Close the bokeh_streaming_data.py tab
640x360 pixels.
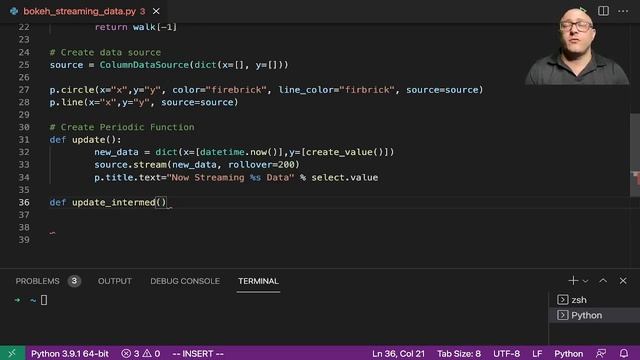pos(156,11)
